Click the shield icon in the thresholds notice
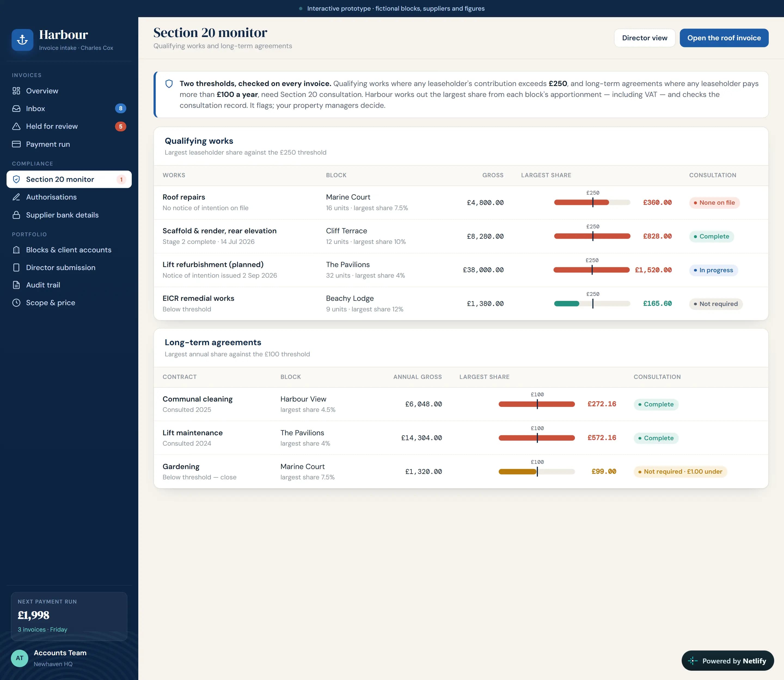 pyautogui.click(x=169, y=84)
